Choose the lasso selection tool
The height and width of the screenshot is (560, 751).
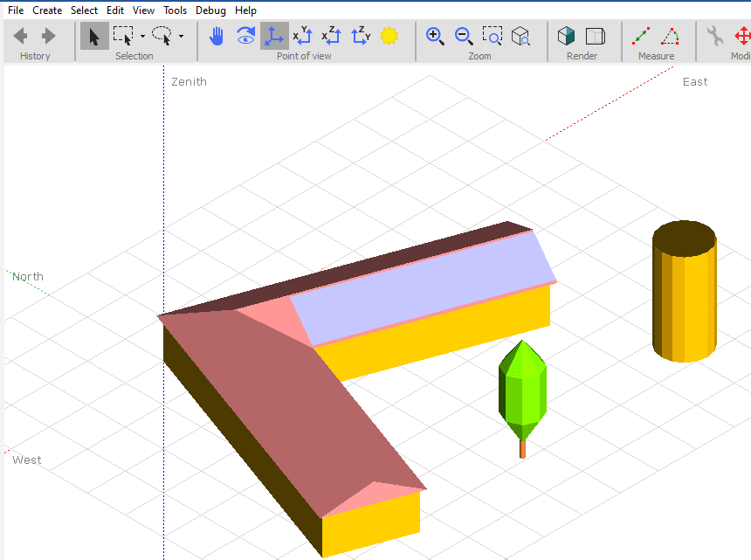click(x=162, y=36)
